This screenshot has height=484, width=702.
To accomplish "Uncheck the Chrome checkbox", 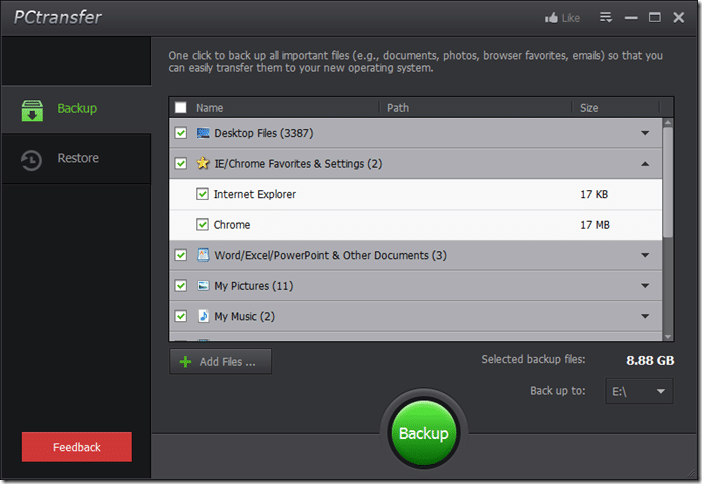I will pos(202,225).
